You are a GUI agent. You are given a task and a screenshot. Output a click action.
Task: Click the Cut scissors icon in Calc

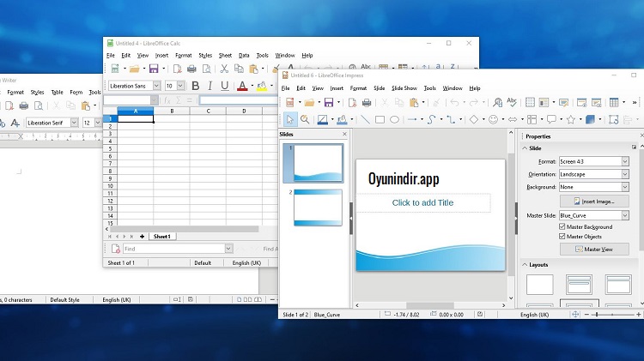[224, 69]
